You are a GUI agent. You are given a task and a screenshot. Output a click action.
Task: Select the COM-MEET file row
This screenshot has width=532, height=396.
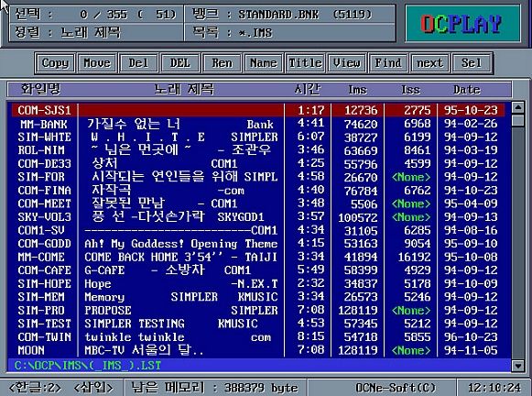(x=258, y=203)
